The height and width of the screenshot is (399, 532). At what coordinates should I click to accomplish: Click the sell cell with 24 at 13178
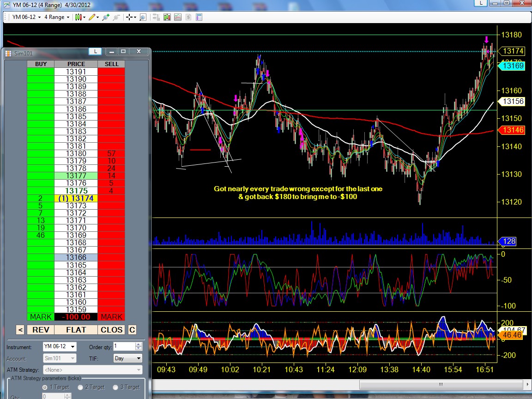pos(112,168)
